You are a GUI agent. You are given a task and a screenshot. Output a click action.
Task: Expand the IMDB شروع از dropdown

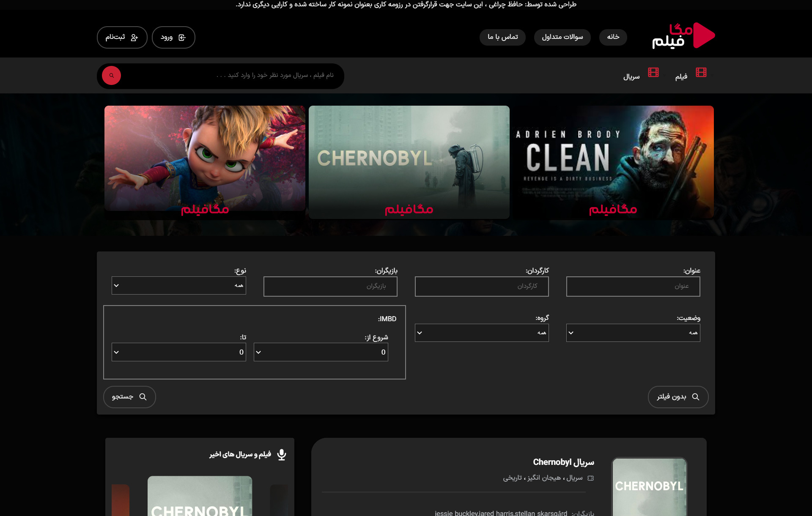point(321,352)
